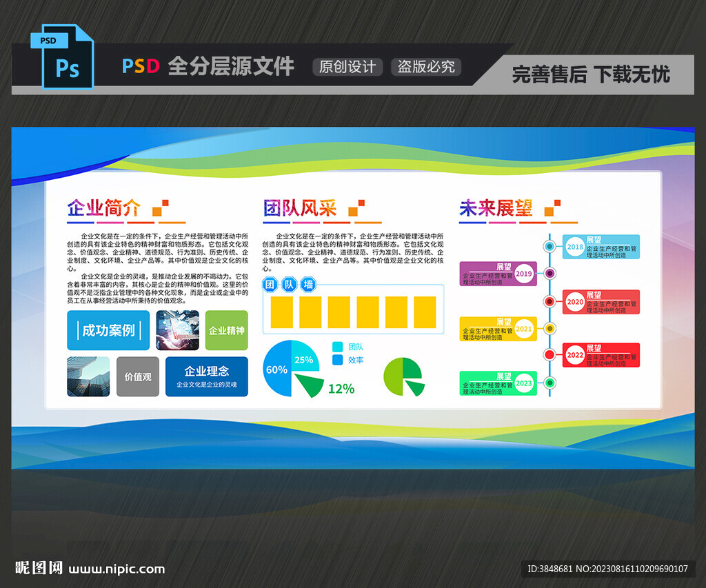Viewport: 706px width, 588px height.
Task: Click the first yellow team wall placeholder
Action: [282, 312]
